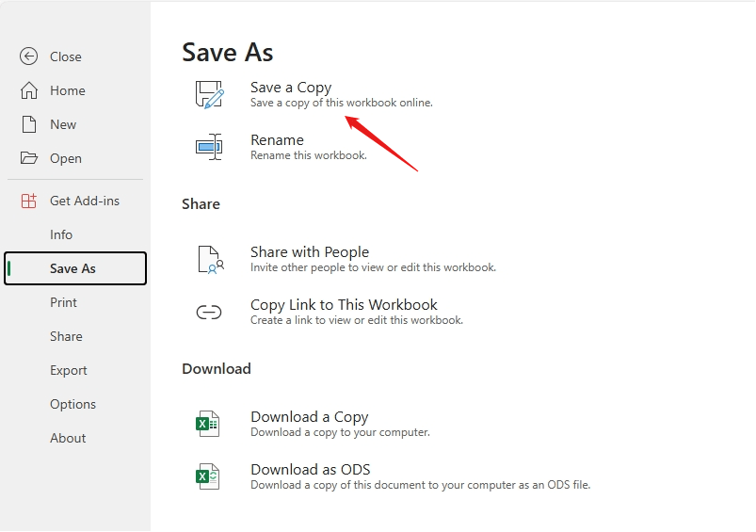
Task: Click the back arrow Close icon
Action: click(x=28, y=56)
